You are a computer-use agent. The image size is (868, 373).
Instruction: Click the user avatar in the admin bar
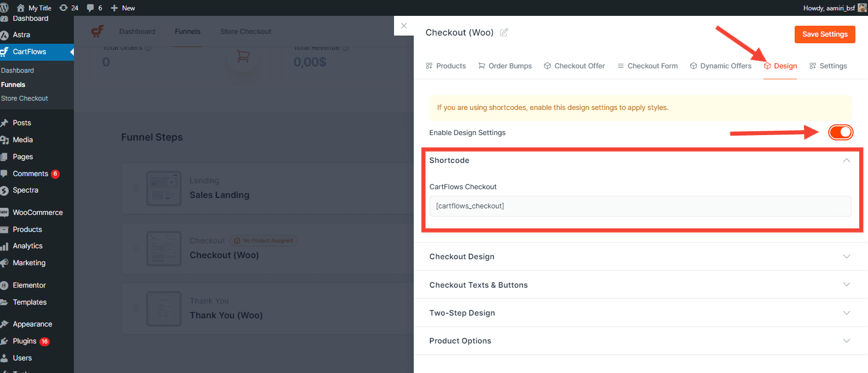pos(862,8)
